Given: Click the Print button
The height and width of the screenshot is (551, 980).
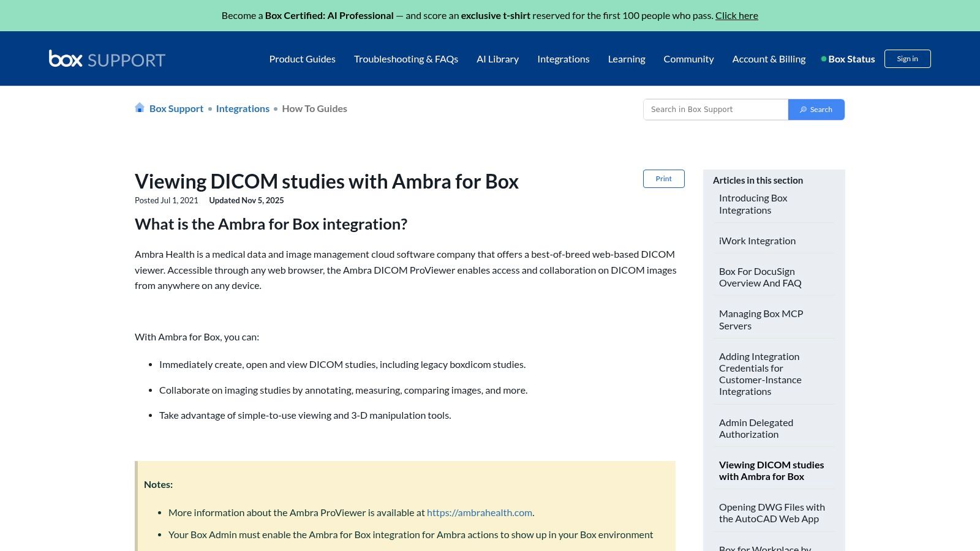Looking at the screenshot, I should (663, 178).
